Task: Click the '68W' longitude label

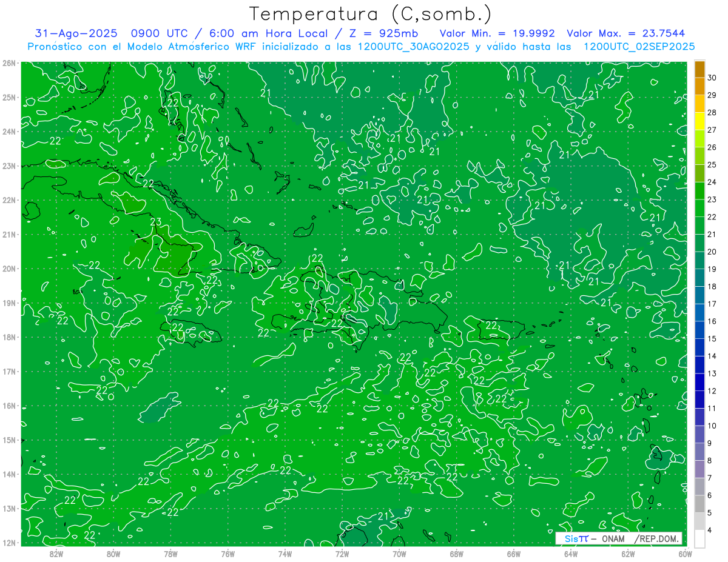Action: coord(457,554)
